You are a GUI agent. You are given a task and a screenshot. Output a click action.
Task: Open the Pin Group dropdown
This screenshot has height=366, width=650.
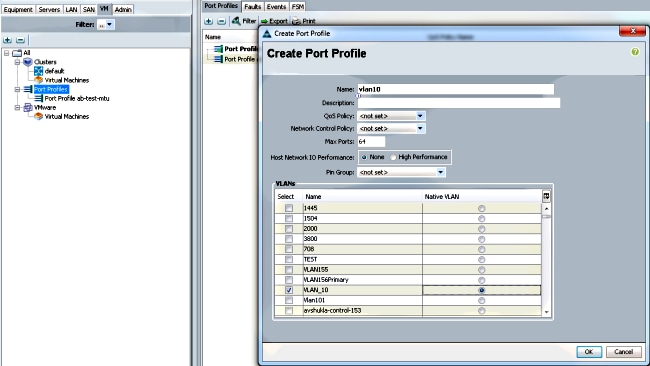(440, 172)
